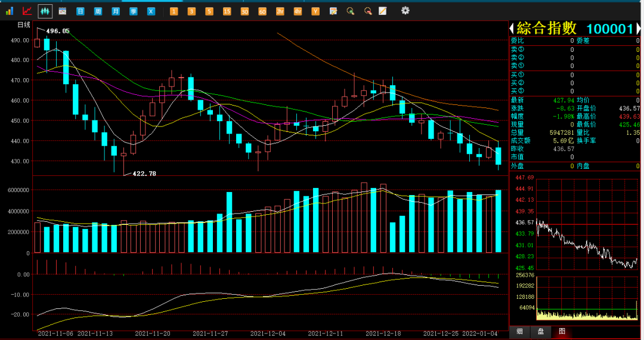This screenshot has height=340, width=644.
Task: Open the calendar date icon
Action: coord(63,11)
